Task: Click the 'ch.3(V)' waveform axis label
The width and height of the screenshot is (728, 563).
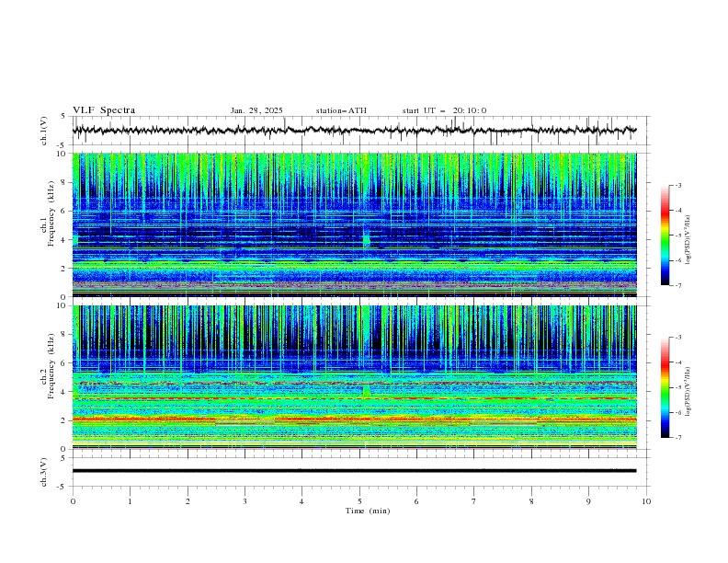Action: 44,472
